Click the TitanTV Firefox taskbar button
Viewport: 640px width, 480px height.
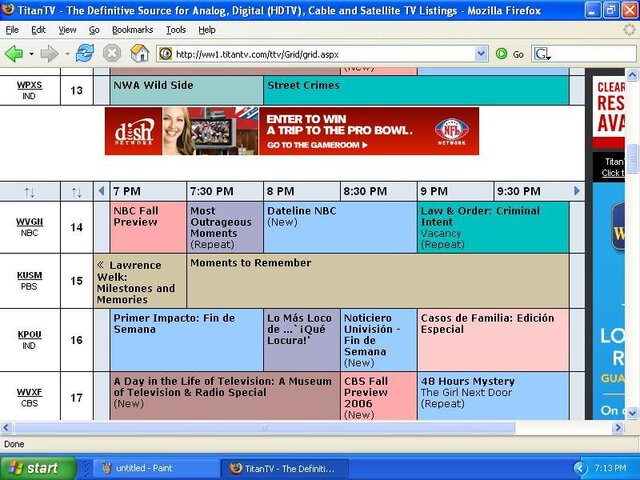285,468
